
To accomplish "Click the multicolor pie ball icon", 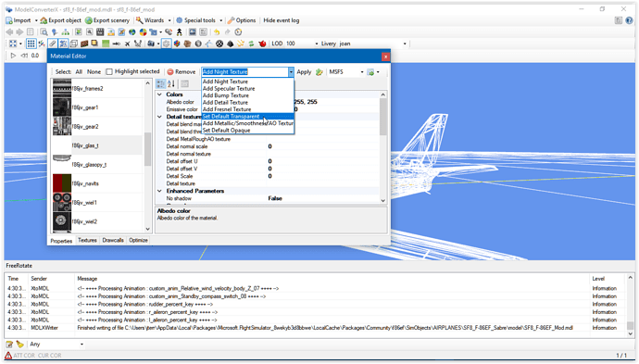I will coord(143,31).
